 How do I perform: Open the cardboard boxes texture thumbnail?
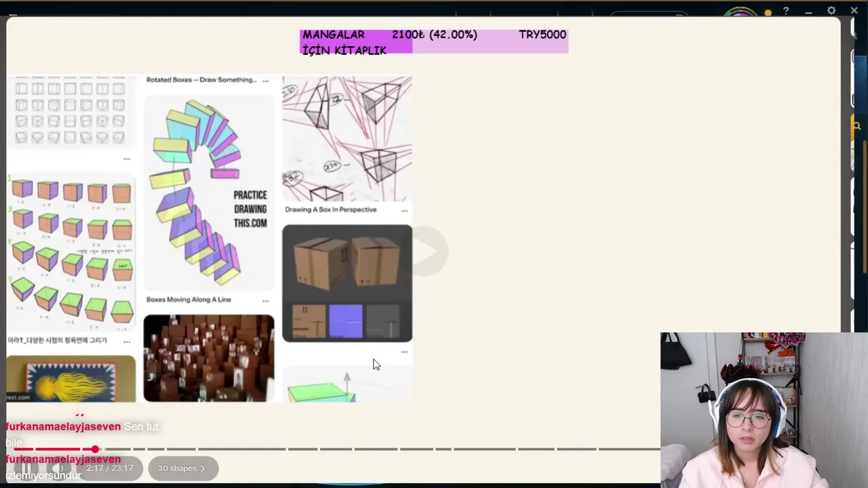point(347,283)
